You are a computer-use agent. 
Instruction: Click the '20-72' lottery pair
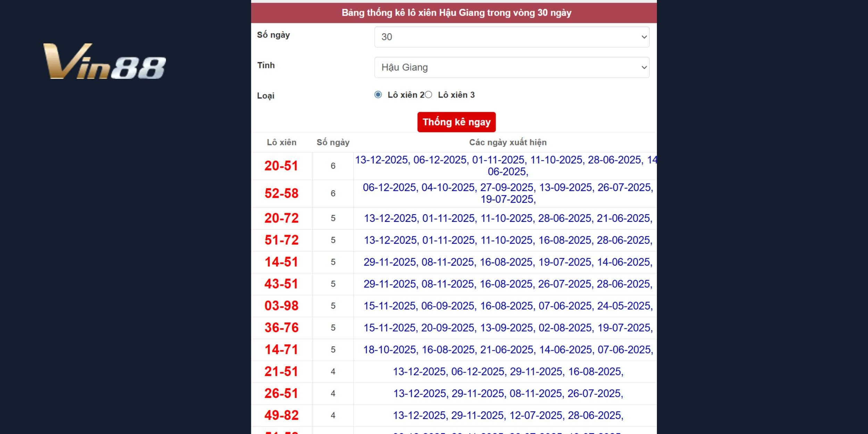click(282, 218)
